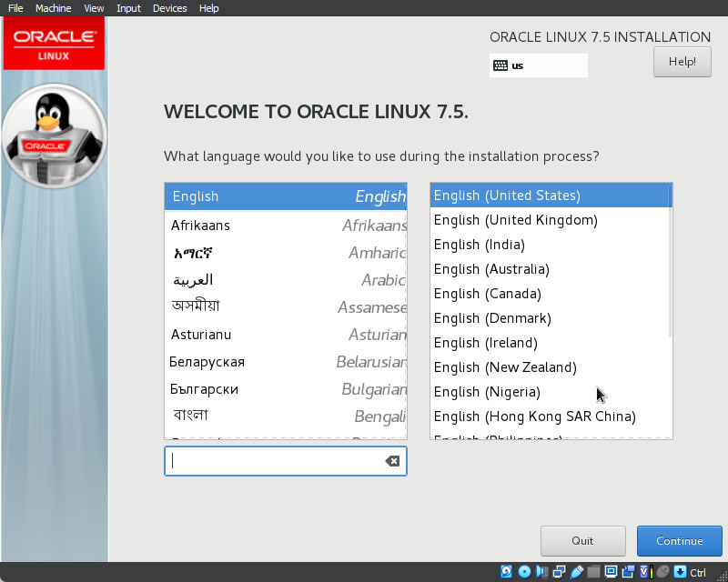The height and width of the screenshot is (582, 728).
Task: Select English in the language list
Action: pyautogui.click(x=286, y=196)
